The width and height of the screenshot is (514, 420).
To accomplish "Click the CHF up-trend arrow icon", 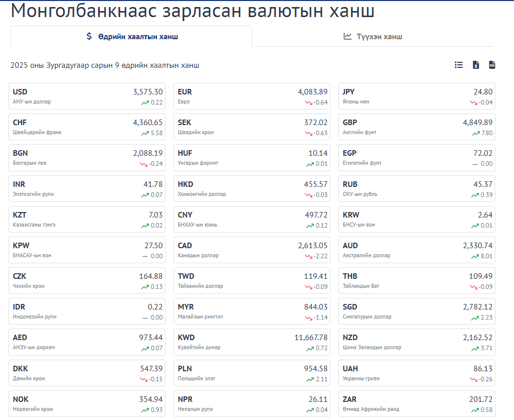I will pyautogui.click(x=145, y=133).
